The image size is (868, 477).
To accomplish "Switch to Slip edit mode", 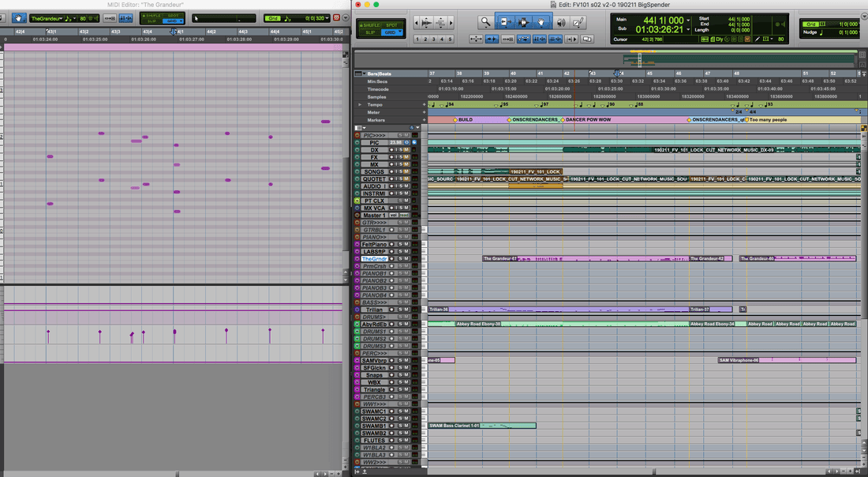I will [369, 32].
